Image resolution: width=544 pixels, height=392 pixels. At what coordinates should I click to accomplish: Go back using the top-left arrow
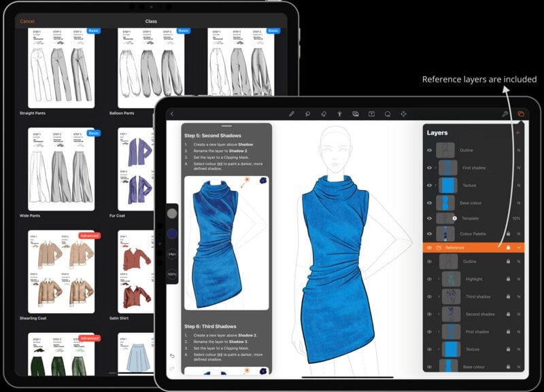(172, 114)
